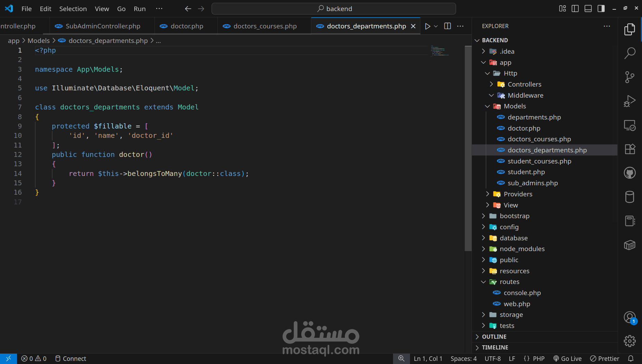Screen dimensions: 642x364
Task: Open the cube-shaped container activity icon
Action: pyautogui.click(x=630, y=245)
